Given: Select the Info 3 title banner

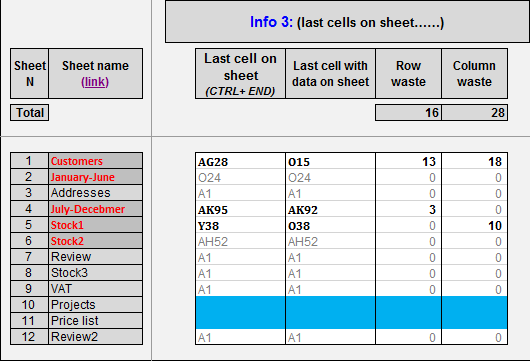Looking at the screenshot, I should click(x=347, y=22).
